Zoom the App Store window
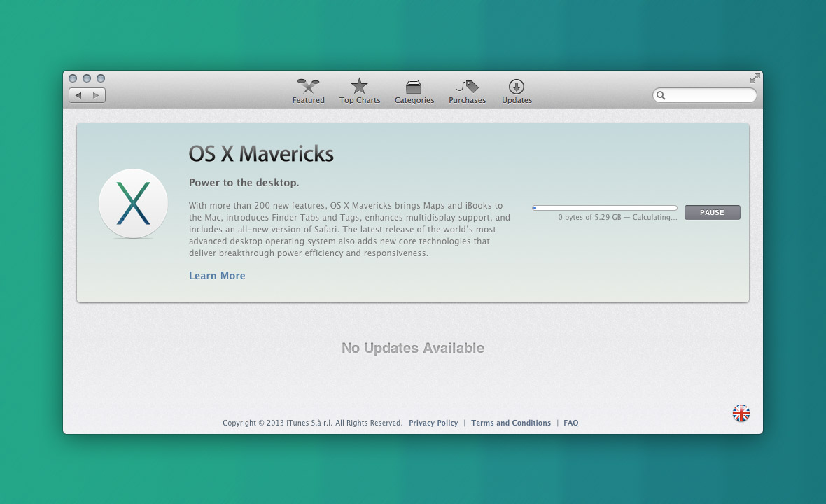826x504 pixels. tap(101, 78)
